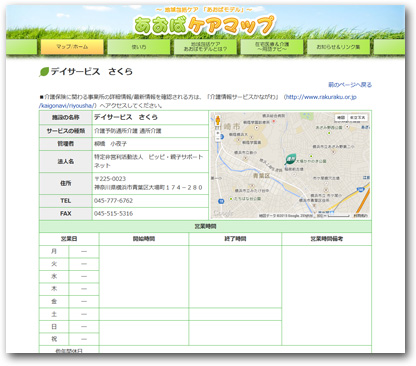Pick up the Street View pegman on the map

(218, 120)
